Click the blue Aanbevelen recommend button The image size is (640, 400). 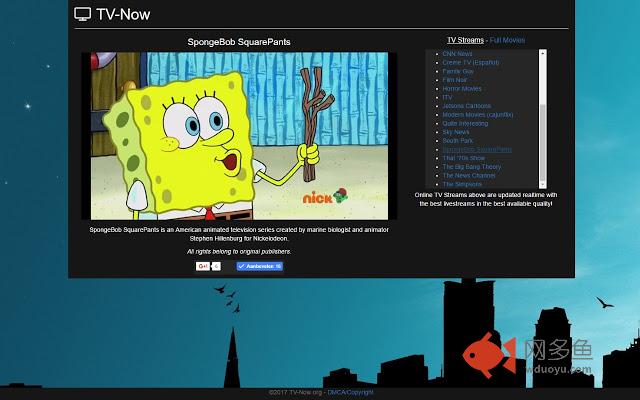click(x=260, y=266)
